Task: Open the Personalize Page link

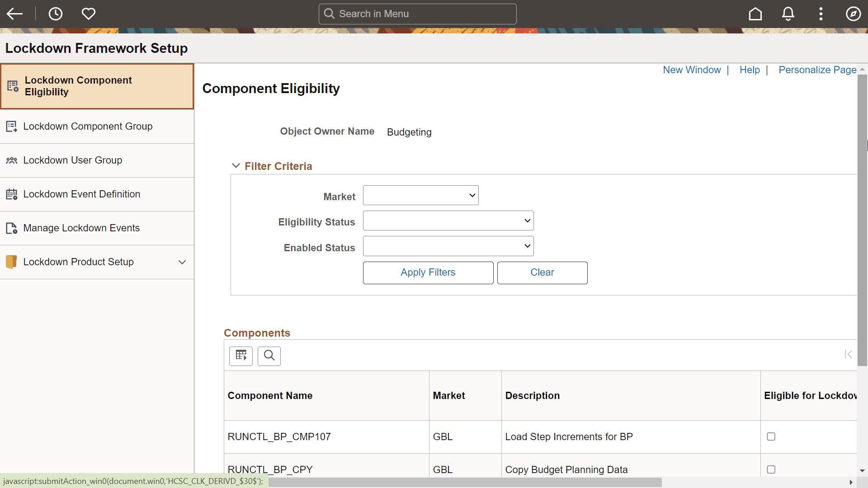Action: (817, 70)
